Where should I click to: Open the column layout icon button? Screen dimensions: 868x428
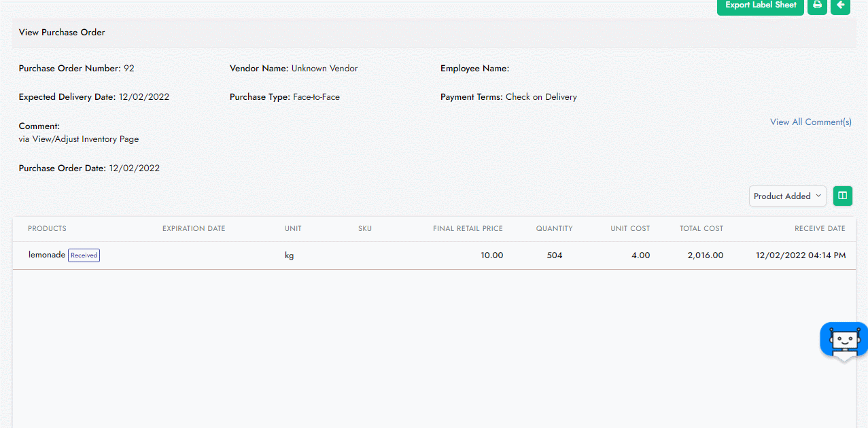tap(842, 196)
